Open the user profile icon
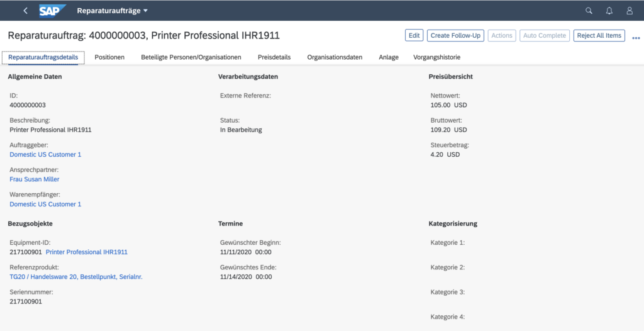This screenshot has height=331, width=644. tap(629, 11)
